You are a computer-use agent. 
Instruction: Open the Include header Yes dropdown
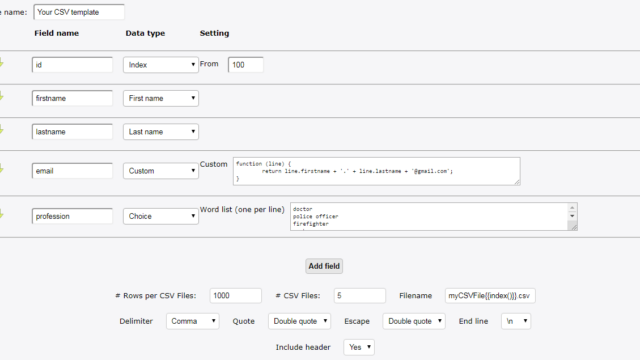(x=359, y=347)
